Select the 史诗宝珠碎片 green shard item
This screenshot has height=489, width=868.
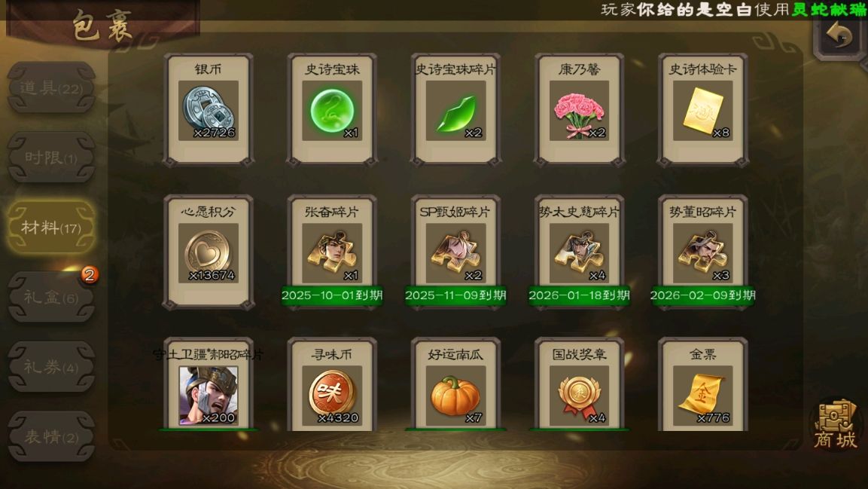pyautogui.click(x=455, y=110)
